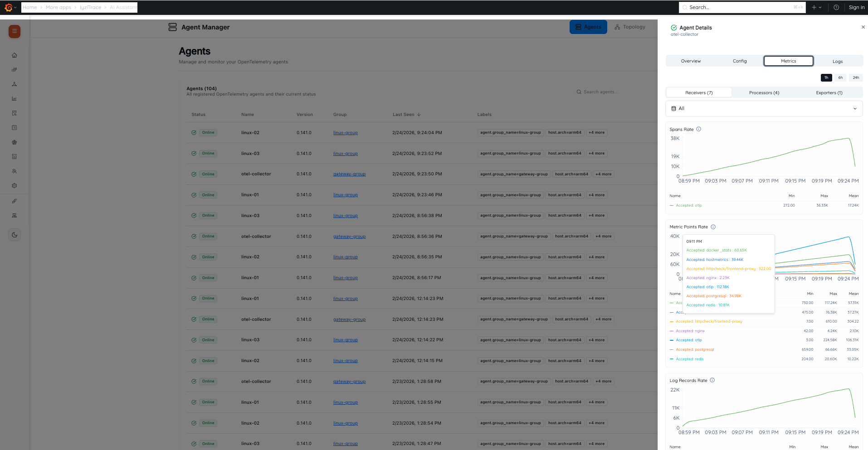Select the topology network icon in the sidebar
Screen dimensions: 868x450
(x=14, y=84)
